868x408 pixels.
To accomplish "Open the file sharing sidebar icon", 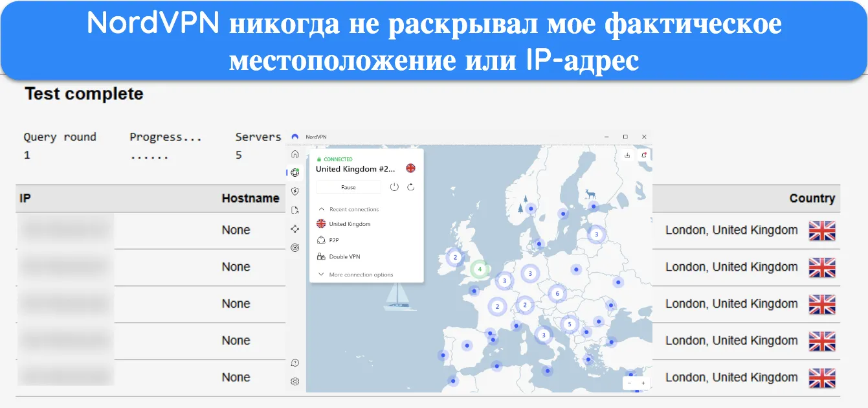I will pos(295,210).
